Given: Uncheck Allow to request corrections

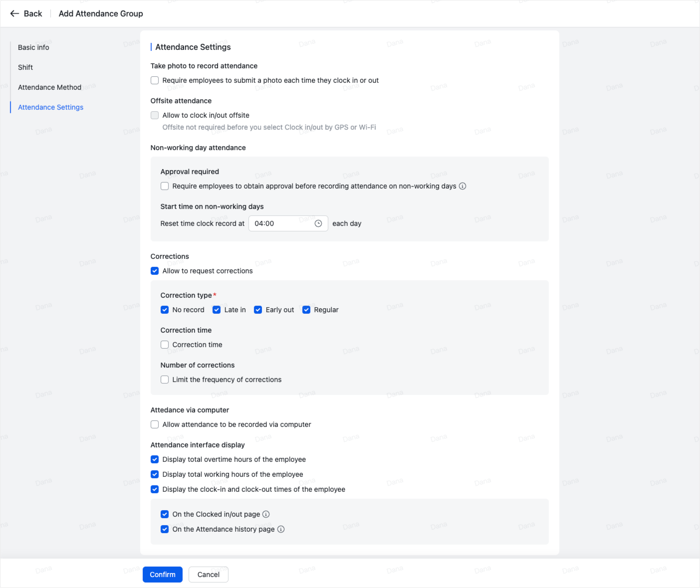Looking at the screenshot, I should (x=155, y=271).
